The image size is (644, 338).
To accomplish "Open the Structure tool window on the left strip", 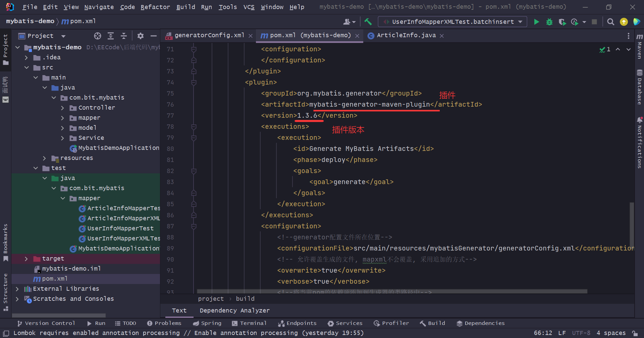I will (5, 292).
